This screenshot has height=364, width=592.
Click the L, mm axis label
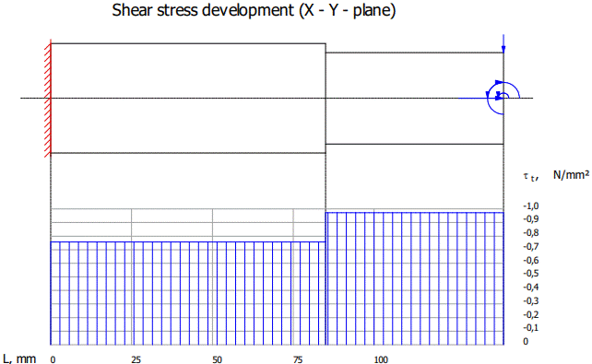pyautogui.click(x=19, y=358)
